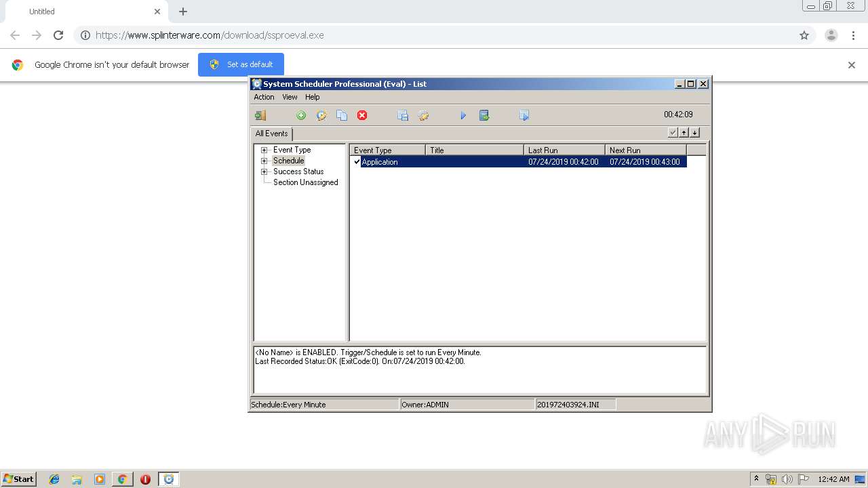Screen dimensions: 868x488
Task: Open Windows Explorer folder from taskbar
Action: [77, 479]
